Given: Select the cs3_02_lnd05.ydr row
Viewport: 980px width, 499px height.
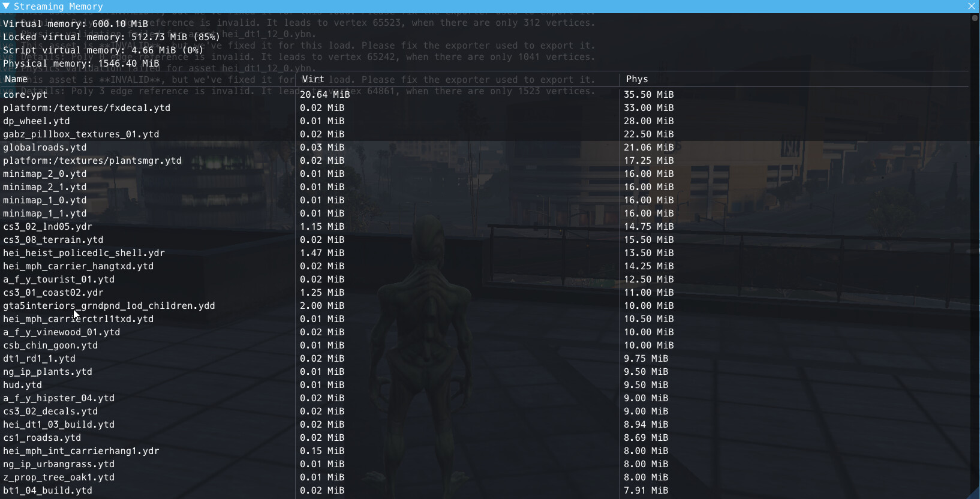Looking at the screenshot, I should click(x=48, y=227).
